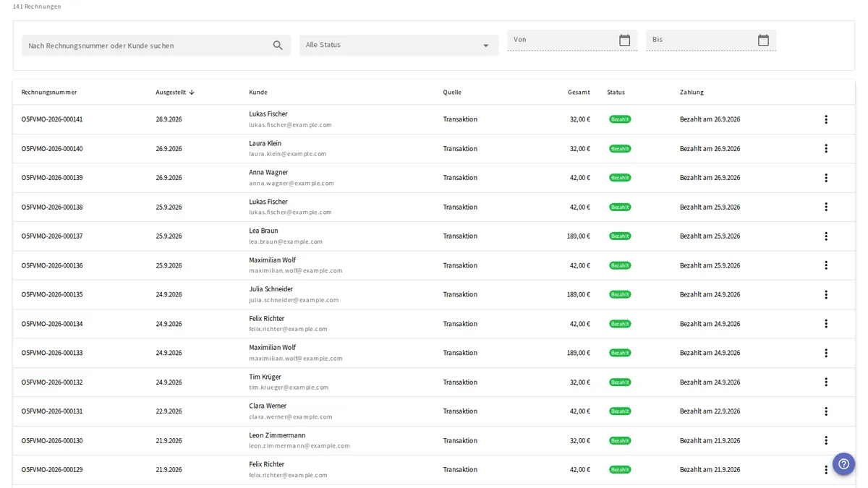Click customer name Clara Werner

[268, 406]
